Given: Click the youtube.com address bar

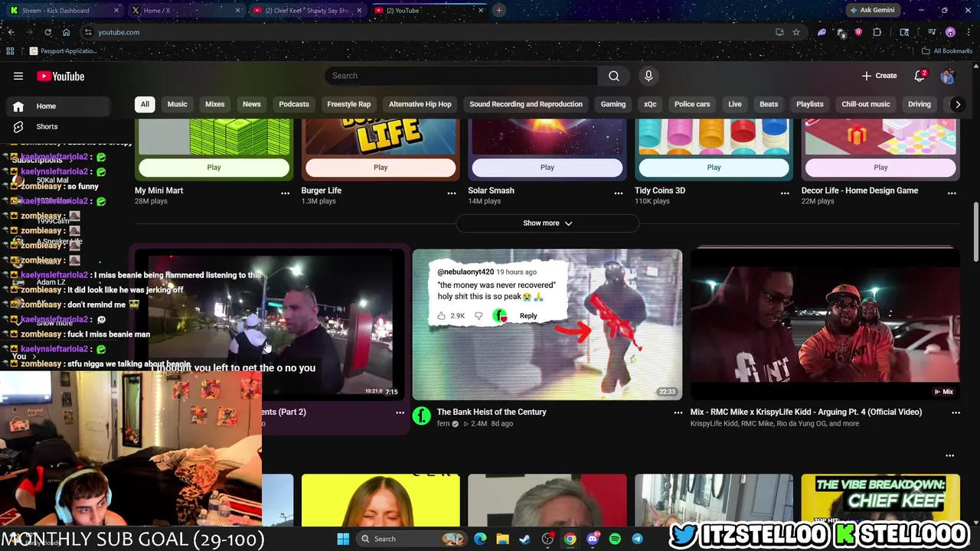Looking at the screenshot, I should 429,32.
